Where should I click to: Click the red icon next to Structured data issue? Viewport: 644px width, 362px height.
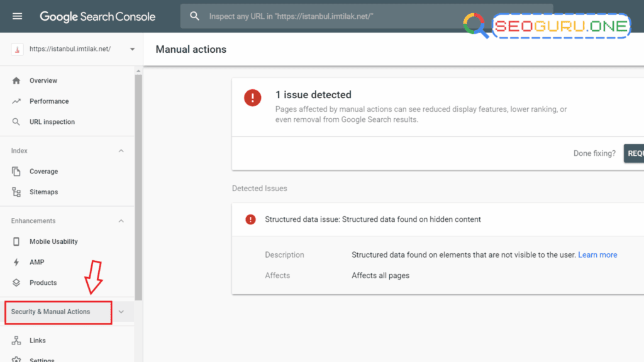click(250, 219)
